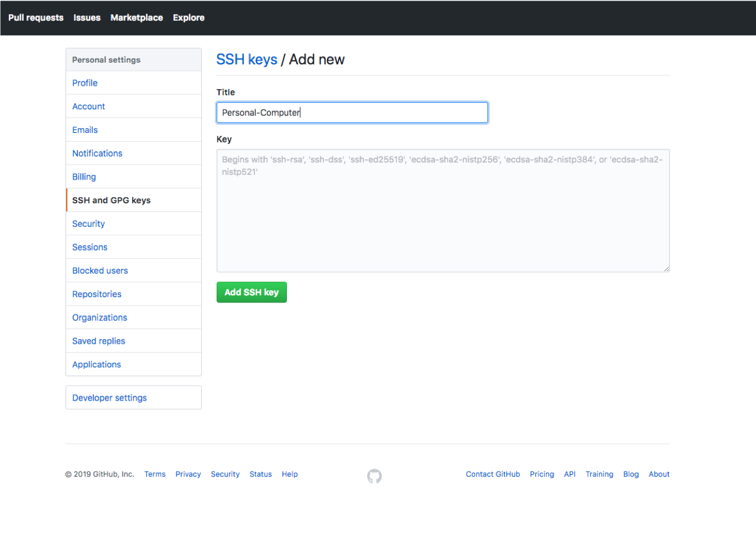The width and height of the screenshot is (756, 534).
Task: Open Training footer link
Action: tap(600, 474)
